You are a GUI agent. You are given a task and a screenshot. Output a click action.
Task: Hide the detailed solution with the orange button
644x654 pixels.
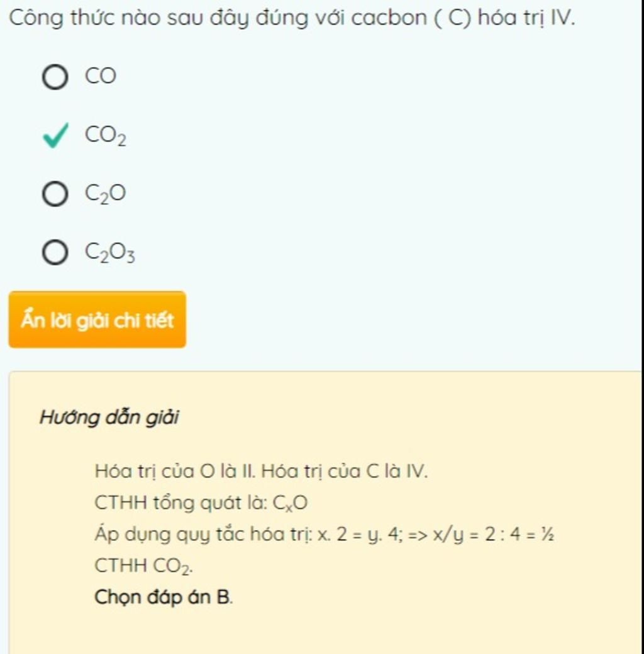(x=97, y=319)
